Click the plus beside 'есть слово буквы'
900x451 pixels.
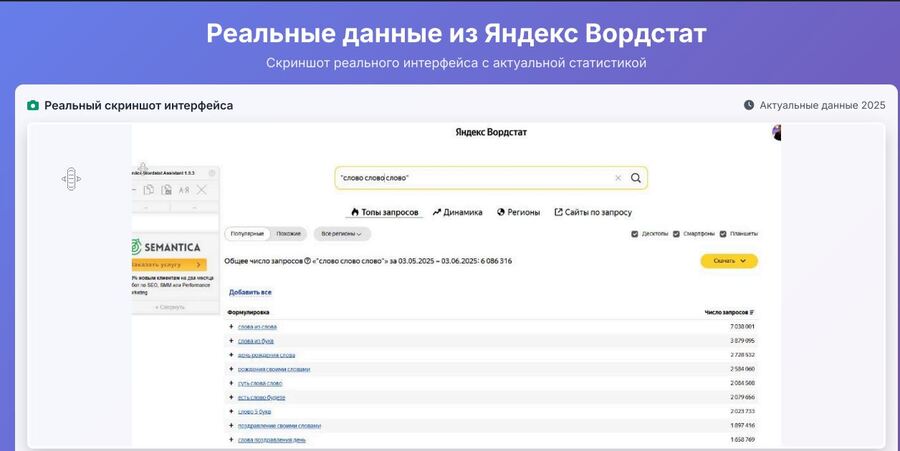(231, 397)
